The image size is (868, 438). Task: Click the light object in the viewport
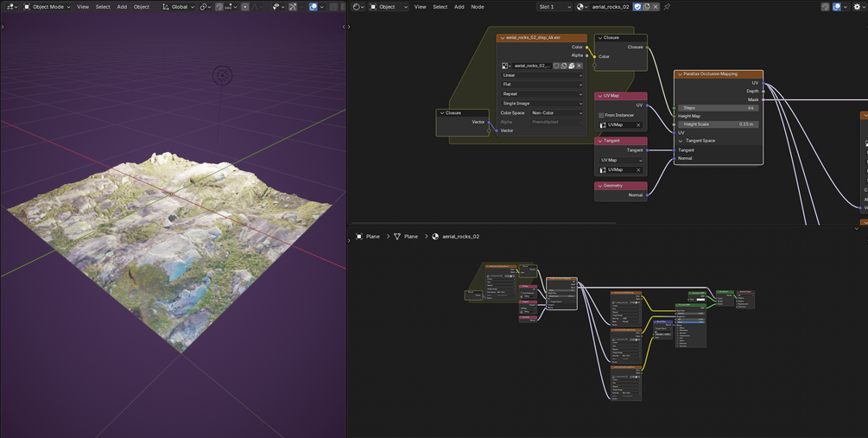pyautogui.click(x=223, y=75)
